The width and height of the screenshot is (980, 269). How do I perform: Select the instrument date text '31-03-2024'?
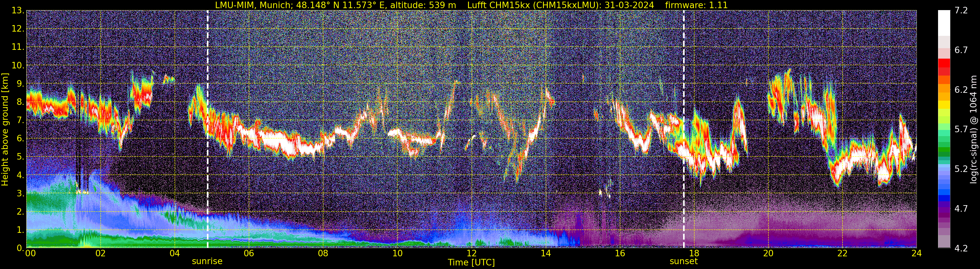point(629,5)
